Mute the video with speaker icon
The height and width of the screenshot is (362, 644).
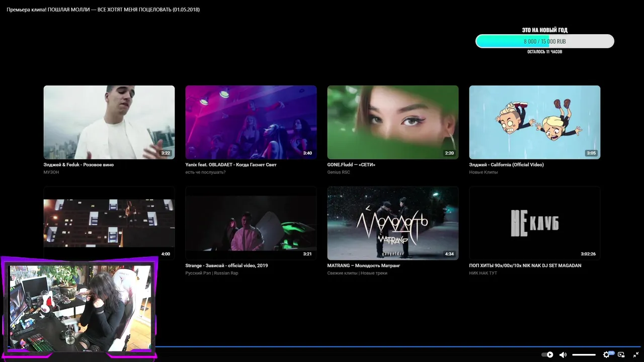pyautogui.click(x=562, y=354)
